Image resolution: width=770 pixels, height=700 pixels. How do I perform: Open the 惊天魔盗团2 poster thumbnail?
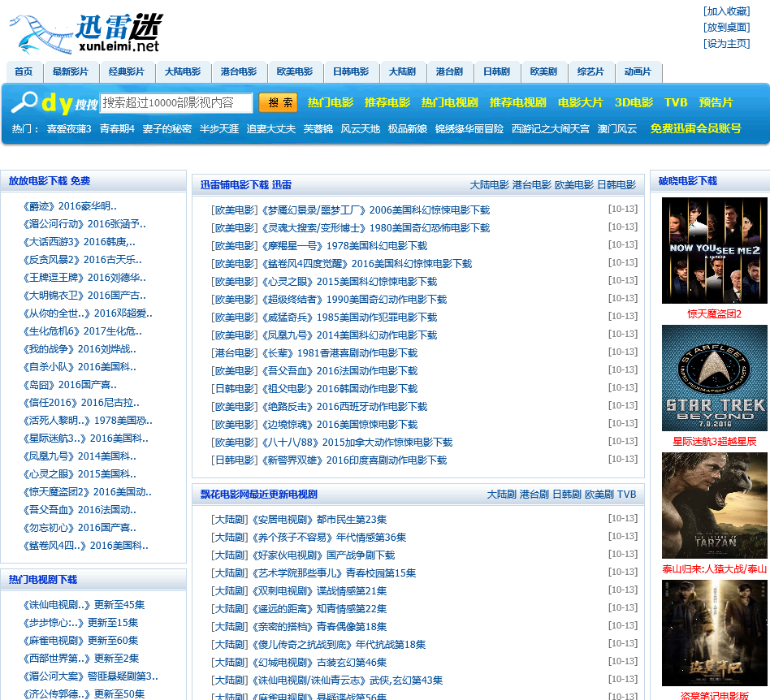pos(715,250)
